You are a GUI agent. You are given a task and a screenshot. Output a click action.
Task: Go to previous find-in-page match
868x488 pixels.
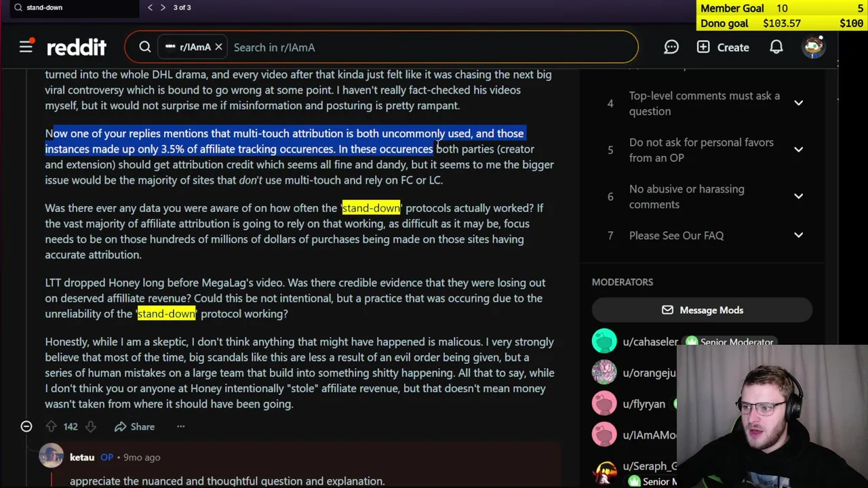point(151,7)
